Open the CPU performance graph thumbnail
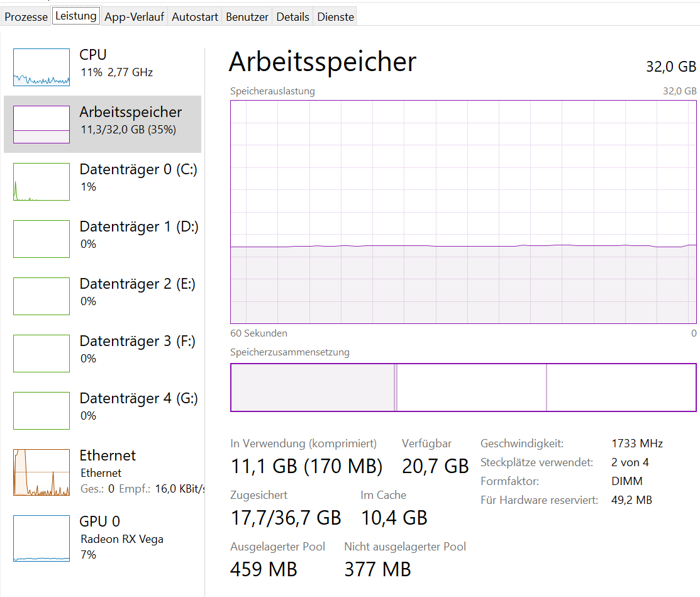The image size is (700, 597). click(42, 67)
